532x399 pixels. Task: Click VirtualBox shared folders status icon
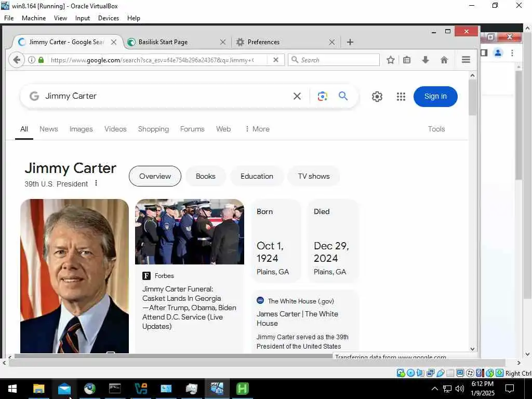tap(450, 373)
